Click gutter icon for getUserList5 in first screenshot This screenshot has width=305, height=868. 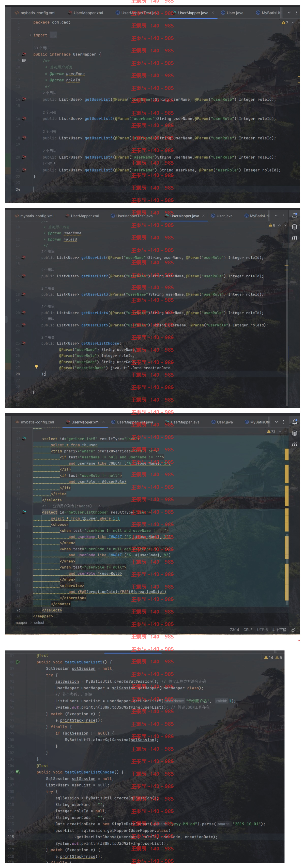pyautogui.click(x=24, y=170)
